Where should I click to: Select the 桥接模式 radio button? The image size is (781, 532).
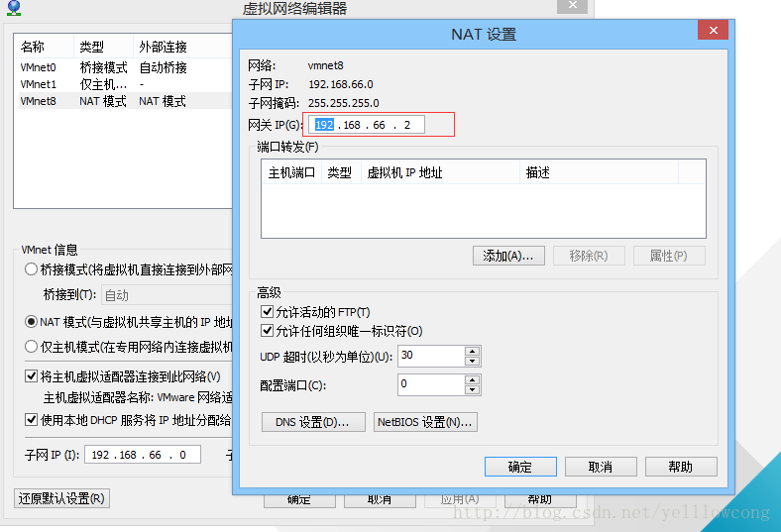pyautogui.click(x=31, y=269)
